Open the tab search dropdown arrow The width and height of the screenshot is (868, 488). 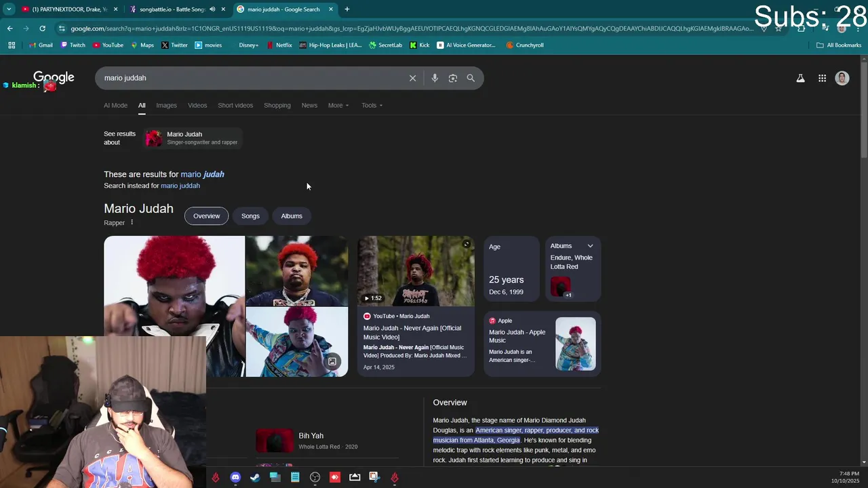[9, 9]
